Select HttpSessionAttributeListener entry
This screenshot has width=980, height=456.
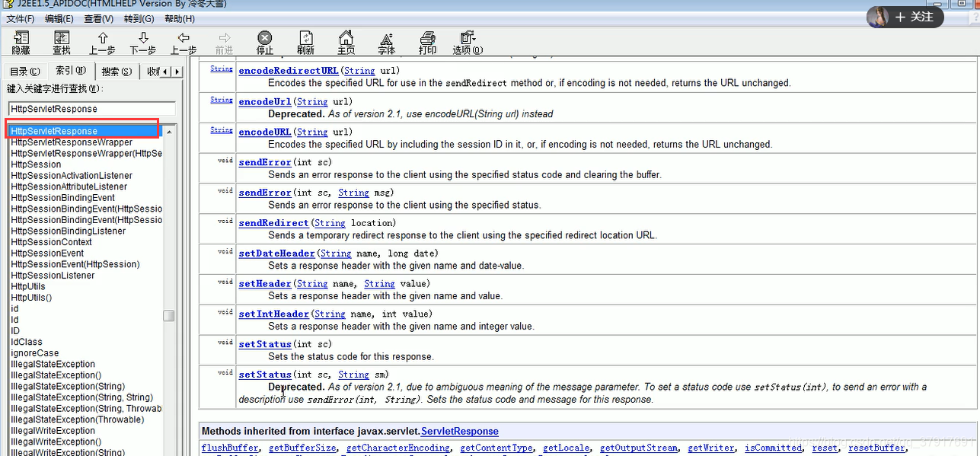pyautogui.click(x=69, y=187)
